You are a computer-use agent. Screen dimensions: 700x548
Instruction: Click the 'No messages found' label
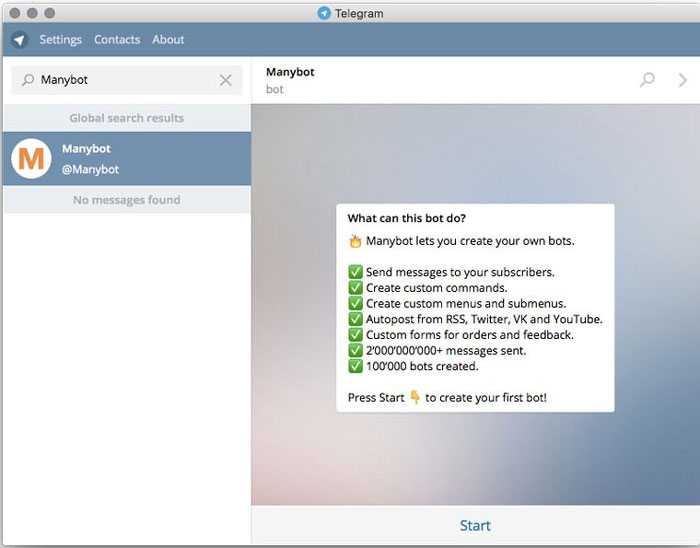(127, 200)
